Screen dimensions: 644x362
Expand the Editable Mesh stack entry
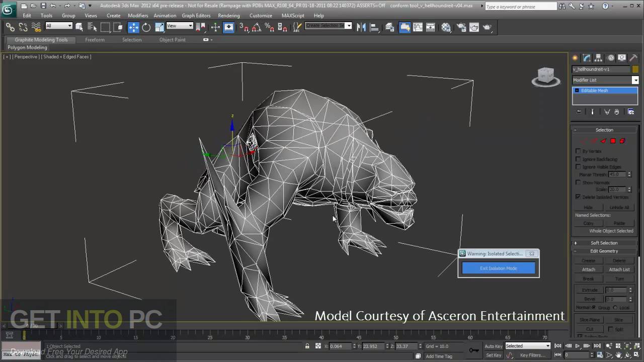(577, 90)
